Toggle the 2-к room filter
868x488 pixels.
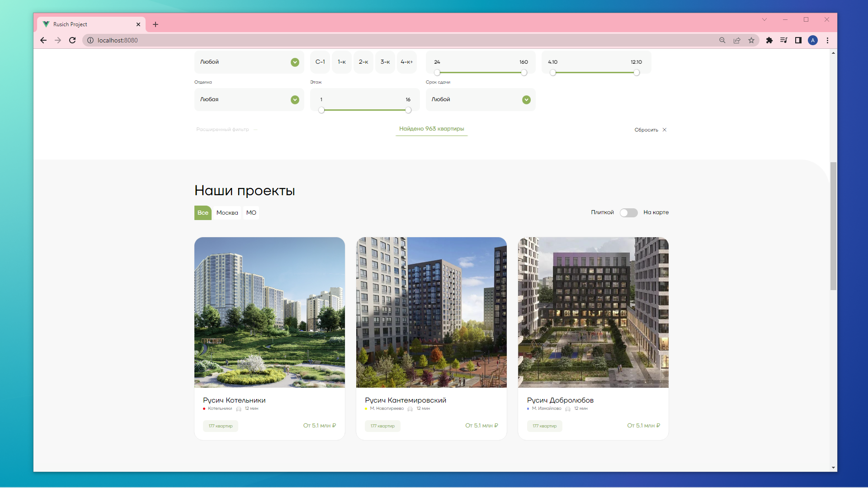pyautogui.click(x=363, y=62)
